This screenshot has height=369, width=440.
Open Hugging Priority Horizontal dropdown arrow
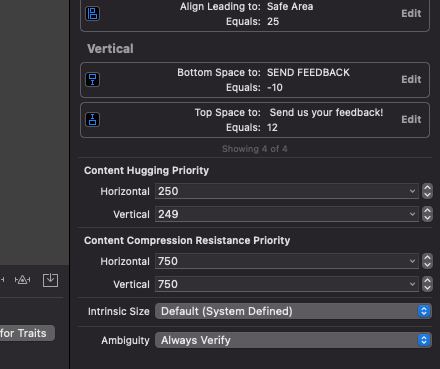point(412,191)
